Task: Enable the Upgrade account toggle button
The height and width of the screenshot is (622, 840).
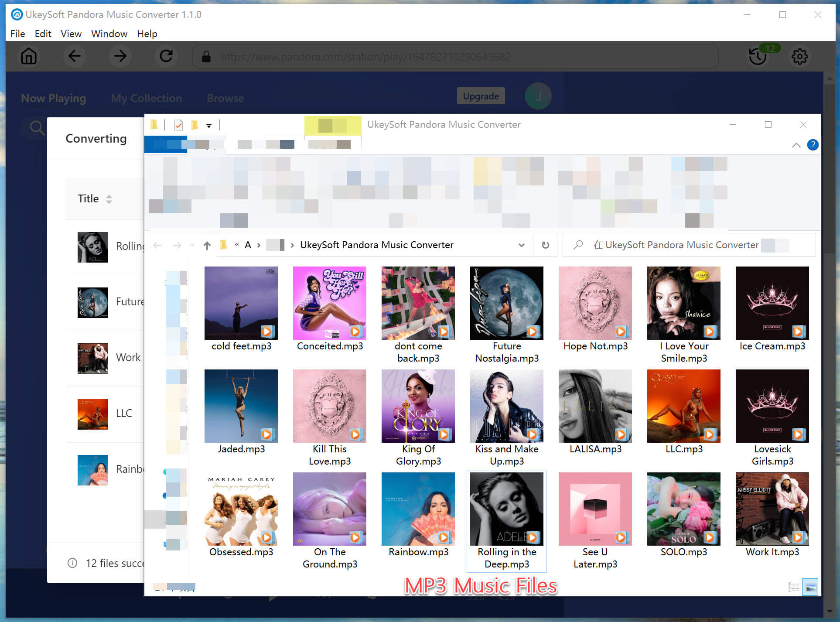Action: (x=482, y=96)
